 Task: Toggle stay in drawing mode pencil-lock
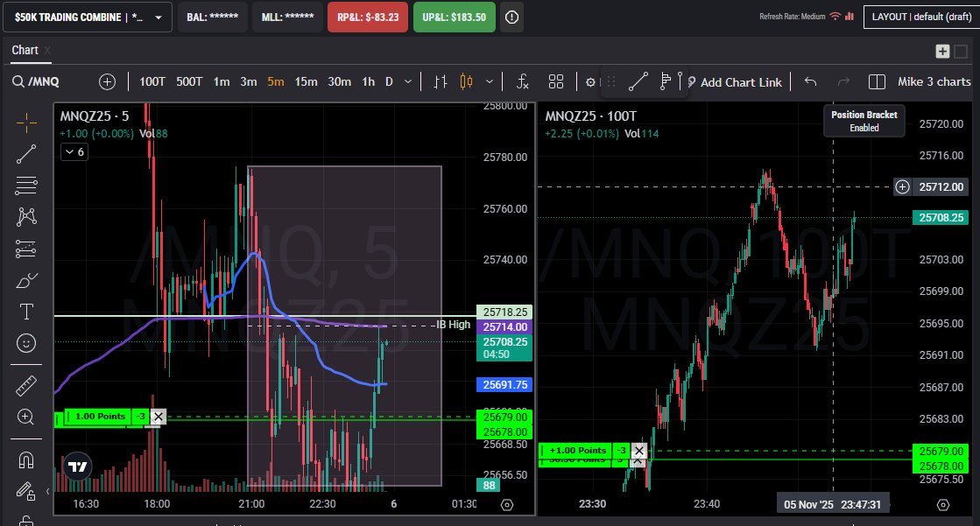coord(26,492)
